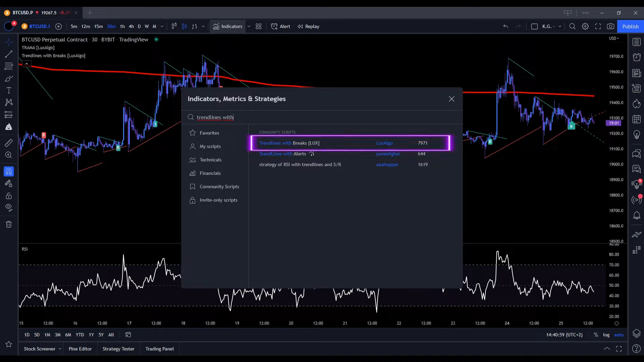Take a chart snapshot with the camera icon
The width and height of the screenshot is (644, 362).
(610, 26)
